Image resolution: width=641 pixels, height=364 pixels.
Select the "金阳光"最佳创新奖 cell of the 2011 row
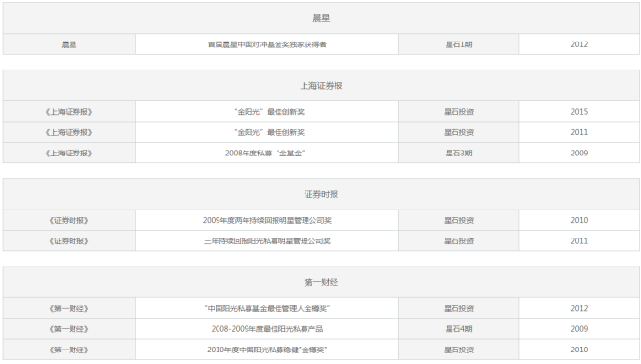tap(267, 132)
